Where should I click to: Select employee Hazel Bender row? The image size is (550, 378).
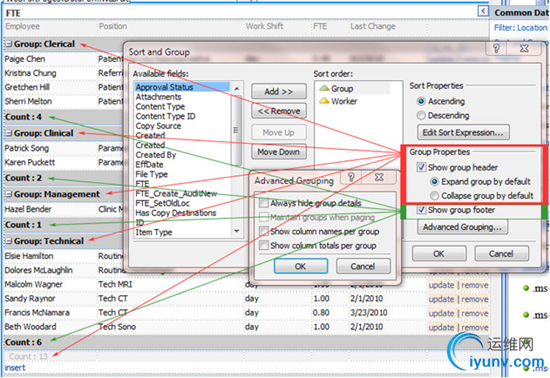click(28, 209)
